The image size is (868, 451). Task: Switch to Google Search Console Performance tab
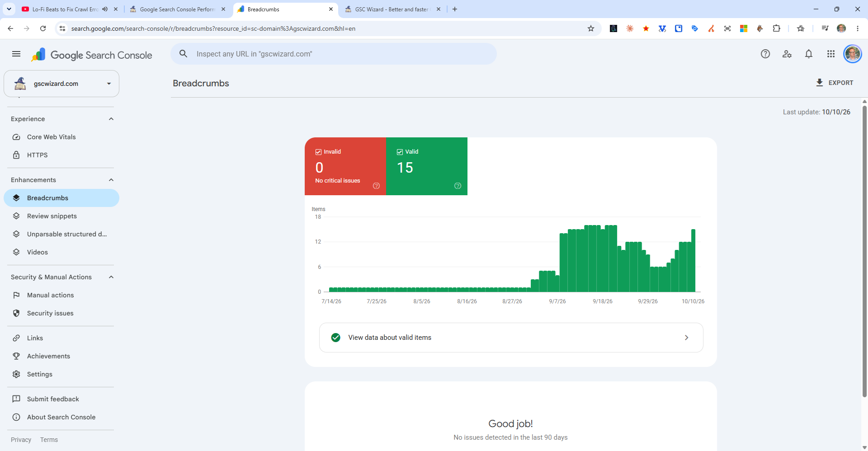(177, 9)
